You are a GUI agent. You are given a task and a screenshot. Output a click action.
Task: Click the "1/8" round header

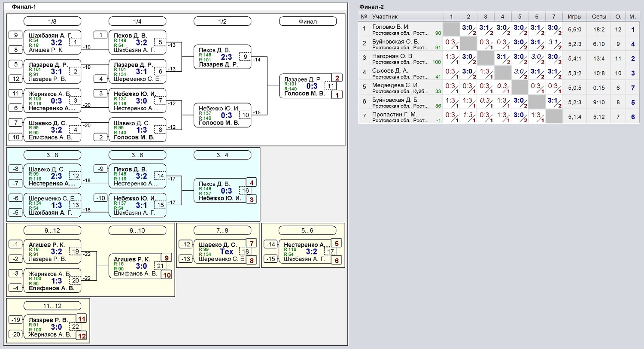point(52,21)
